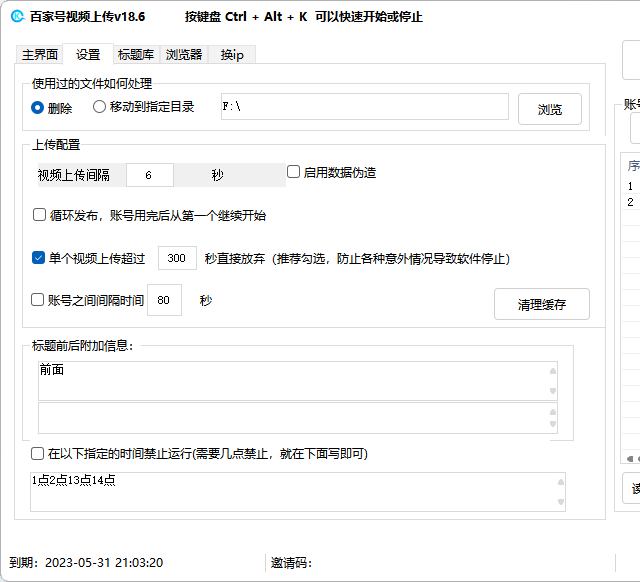Click the F:\ directory path field

pyautogui.click(x=364, y=107)
